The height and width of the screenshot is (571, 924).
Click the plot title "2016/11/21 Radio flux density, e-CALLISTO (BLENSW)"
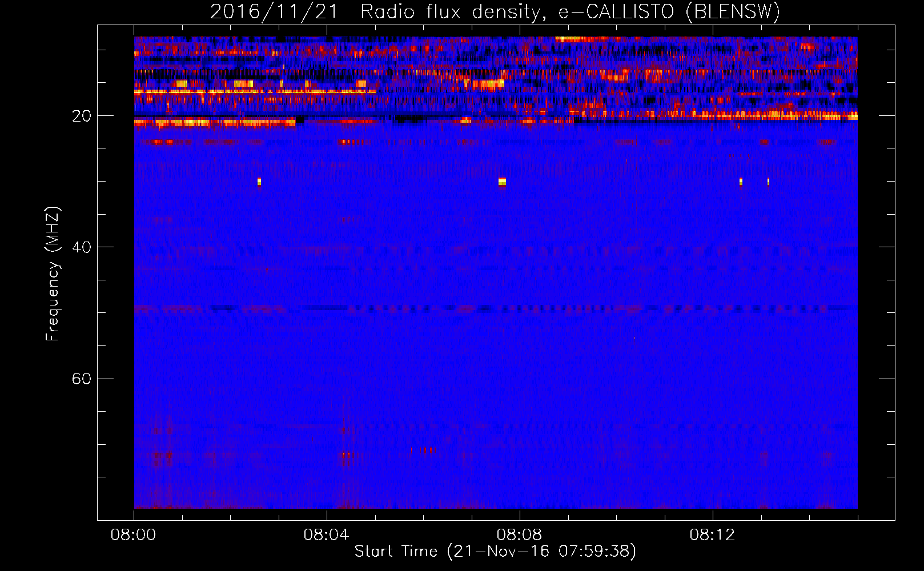click(495, 11)
